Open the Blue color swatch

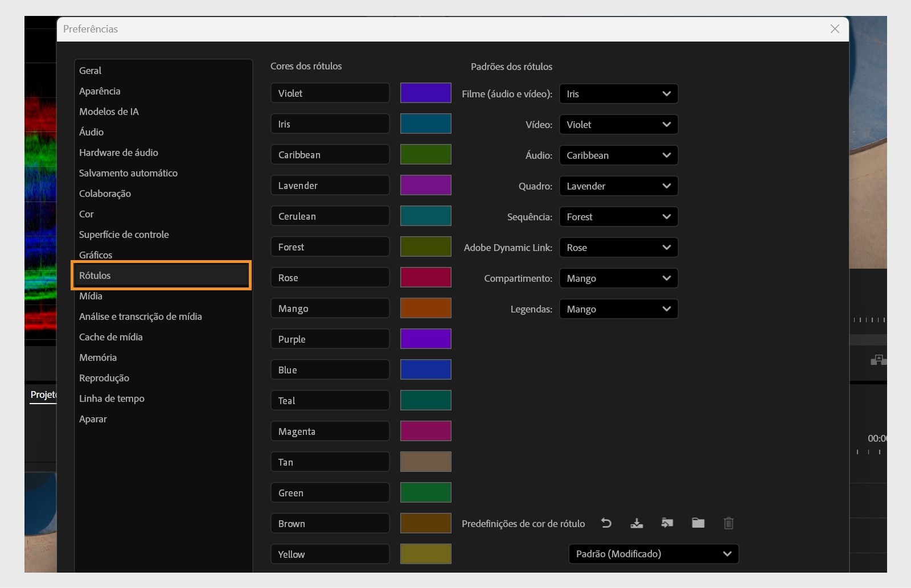tap(426, 369)
